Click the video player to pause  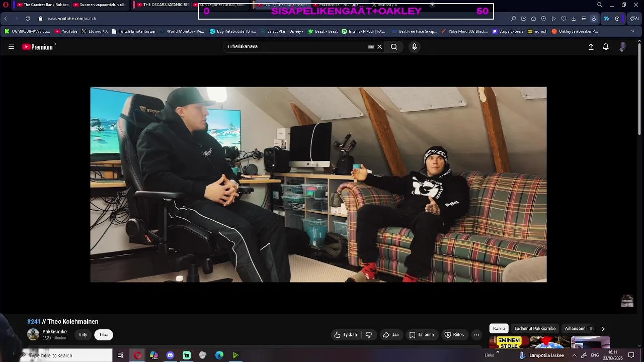pos(318,185)
